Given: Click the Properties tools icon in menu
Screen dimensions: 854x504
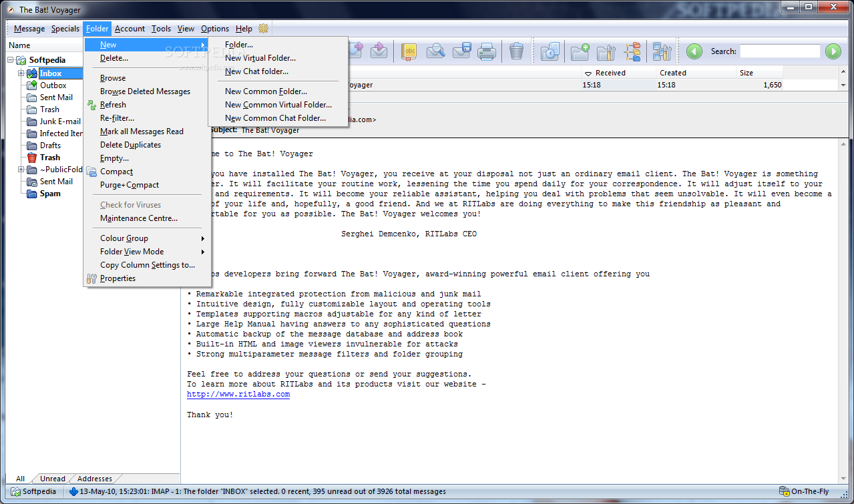Looking at the screenshot, I should click(x=91, y=278).
